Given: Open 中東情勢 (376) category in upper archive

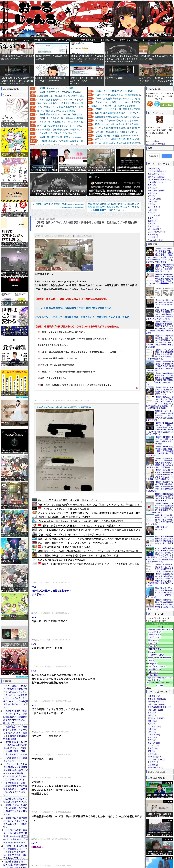Looking at the screenshot, I should [154, 169].
